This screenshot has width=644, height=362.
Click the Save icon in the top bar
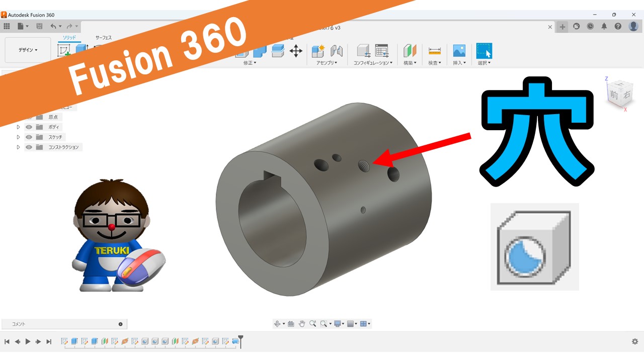coord(39,26)
